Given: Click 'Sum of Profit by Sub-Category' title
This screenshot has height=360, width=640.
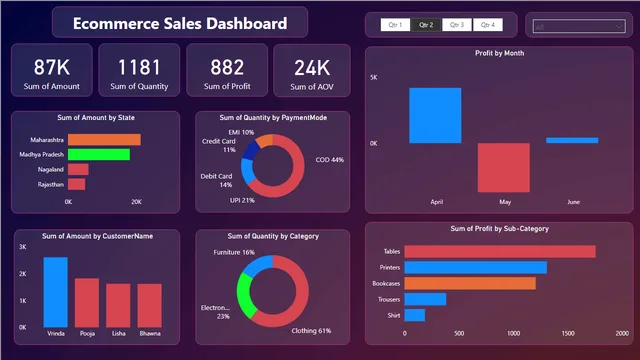Looking at the screenshot, I should point(500,229).
